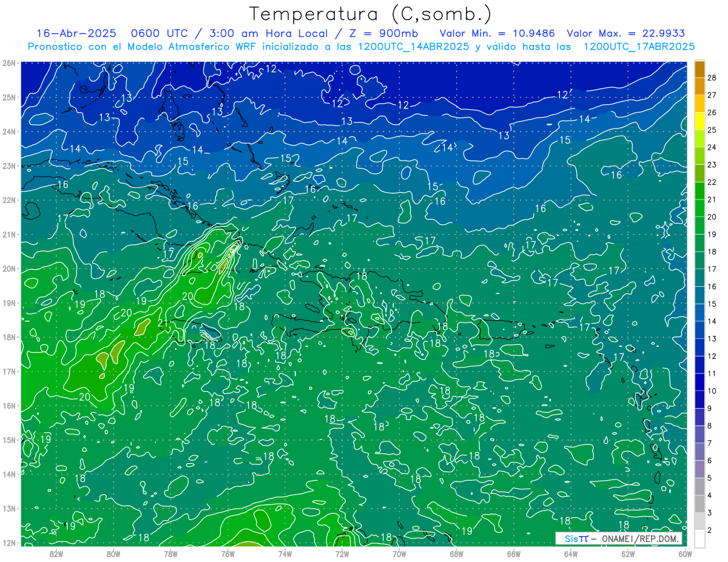This screenshot has width=728, height=562.
Task: Click the 60W longitude axis label
Action: click(685, 554)
